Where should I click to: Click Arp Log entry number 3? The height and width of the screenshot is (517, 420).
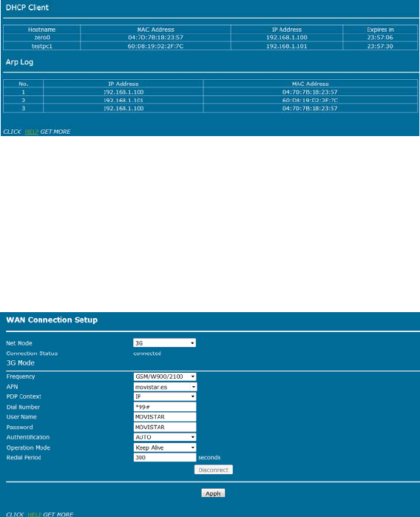coord(210,109)
